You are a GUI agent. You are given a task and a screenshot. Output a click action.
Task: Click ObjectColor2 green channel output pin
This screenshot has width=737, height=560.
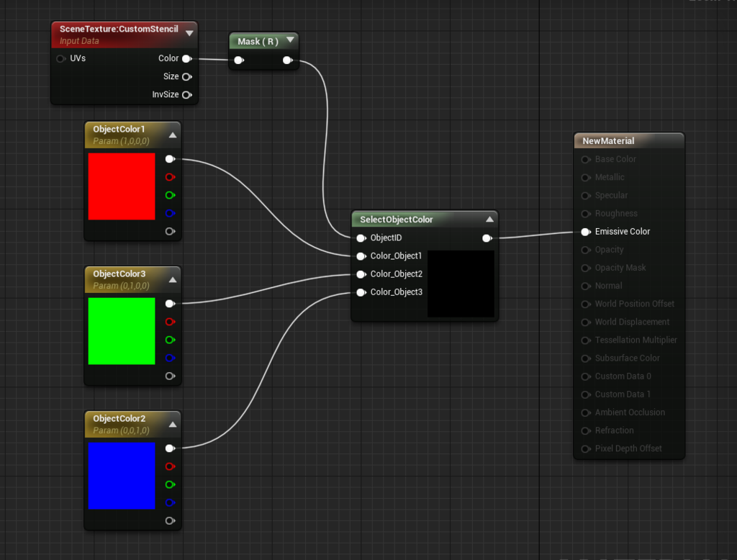170,484
